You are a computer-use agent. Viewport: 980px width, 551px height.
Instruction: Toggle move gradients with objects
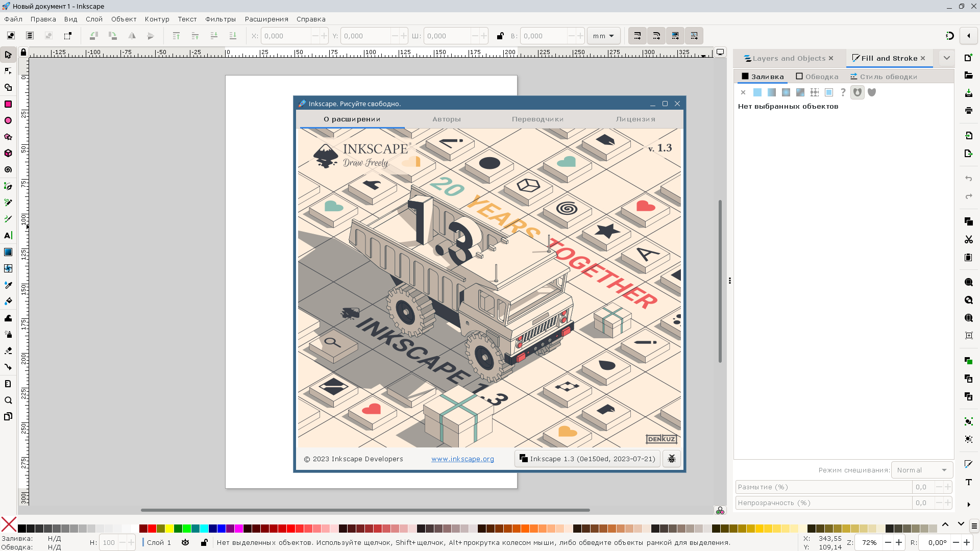(x=675, y=36)
